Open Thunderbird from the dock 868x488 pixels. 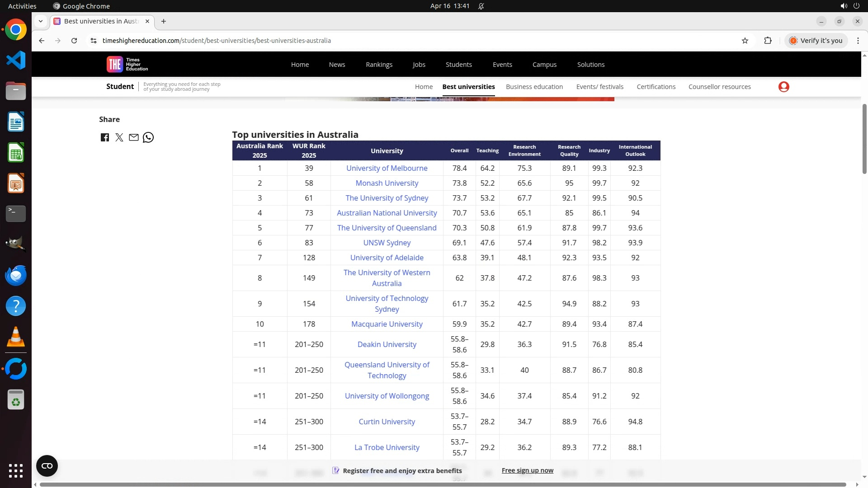coord(16,276)
